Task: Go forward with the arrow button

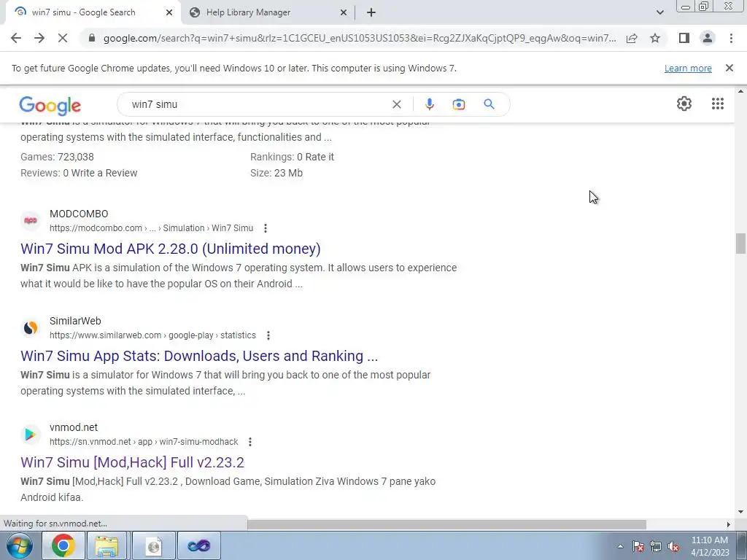Action: 39,38
